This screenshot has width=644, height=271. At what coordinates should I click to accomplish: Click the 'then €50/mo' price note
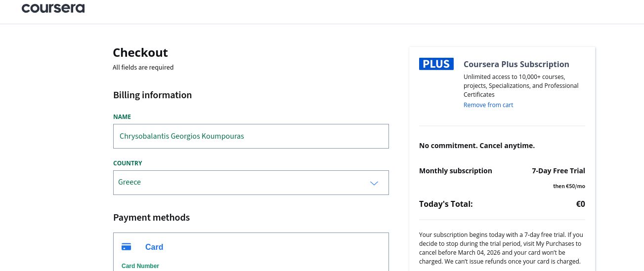click(x=569, y=186)
